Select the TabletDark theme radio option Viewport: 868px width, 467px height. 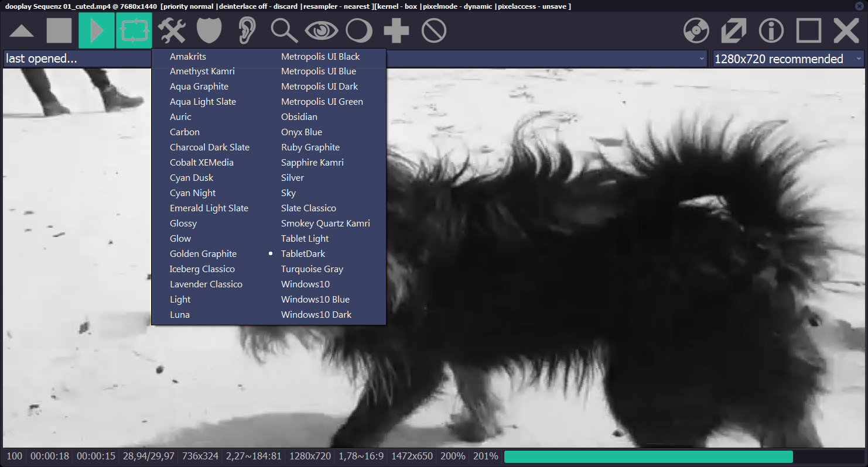[303, 254]
